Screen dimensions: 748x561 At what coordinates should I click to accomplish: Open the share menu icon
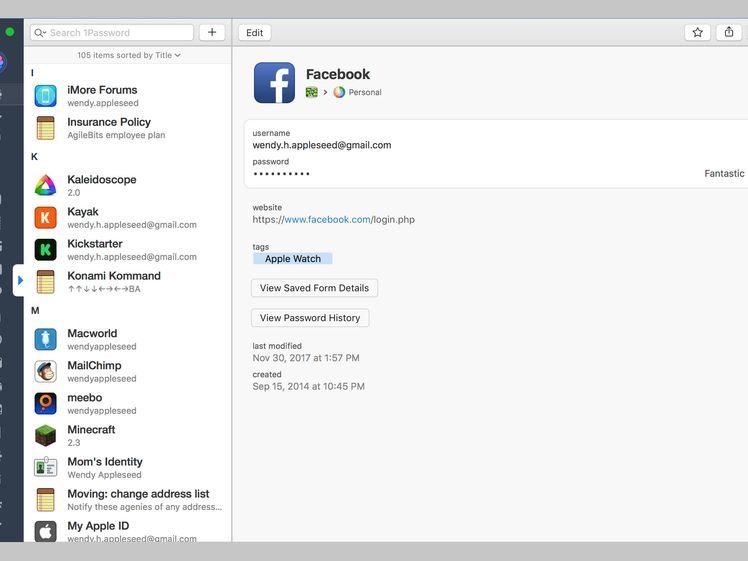point(728,32)
